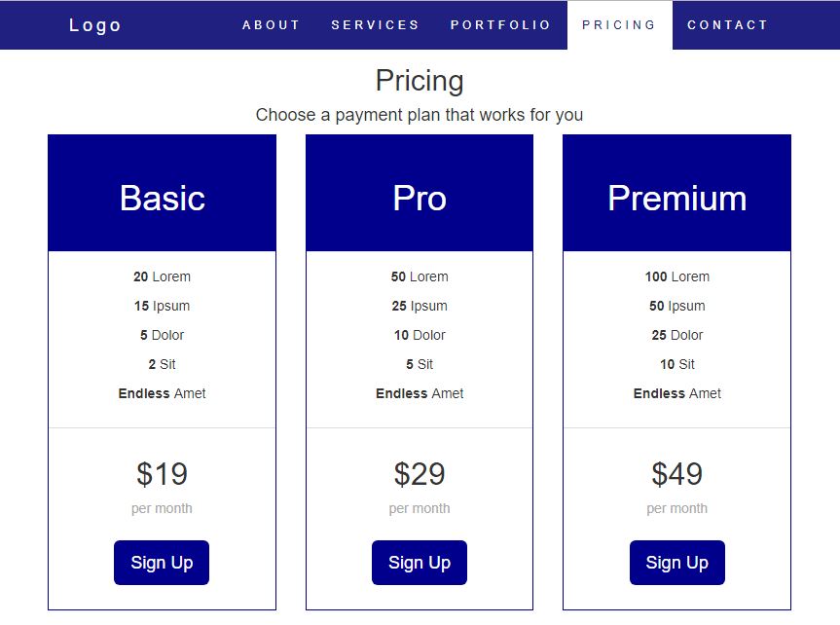Click the '100 Lorem' feature in Premium
Image resolution: width=840 pixels, height=625 pixels.
(676, 276)
